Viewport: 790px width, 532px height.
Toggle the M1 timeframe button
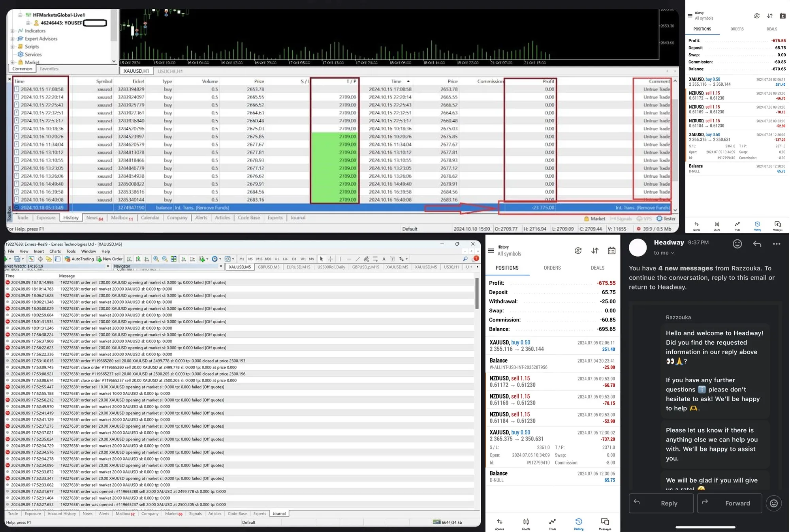242,259
